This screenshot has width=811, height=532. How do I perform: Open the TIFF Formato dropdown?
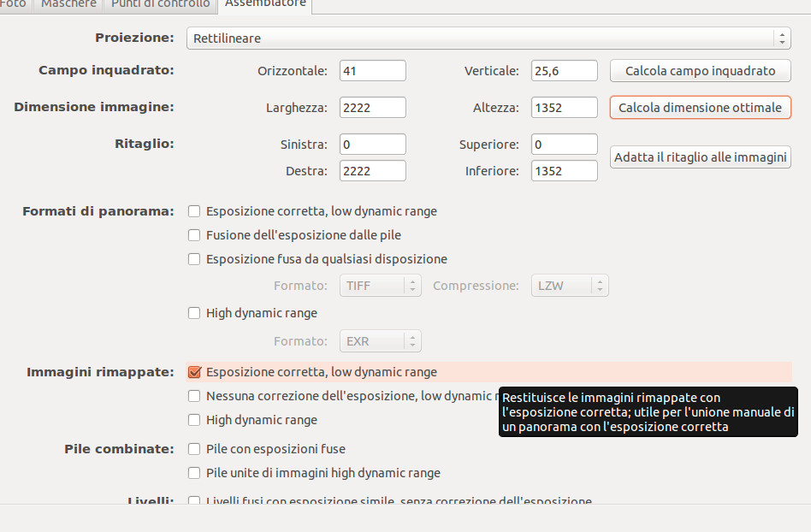380,286
